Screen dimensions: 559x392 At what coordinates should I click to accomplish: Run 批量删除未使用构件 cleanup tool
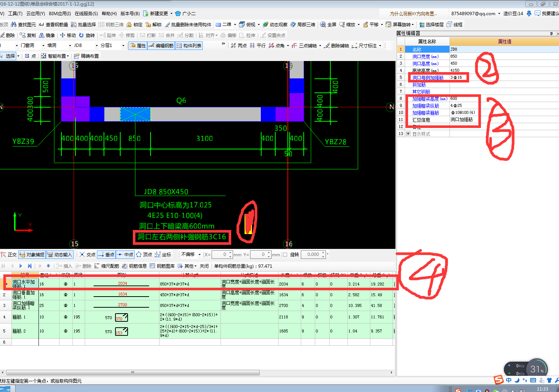(188, 24)
